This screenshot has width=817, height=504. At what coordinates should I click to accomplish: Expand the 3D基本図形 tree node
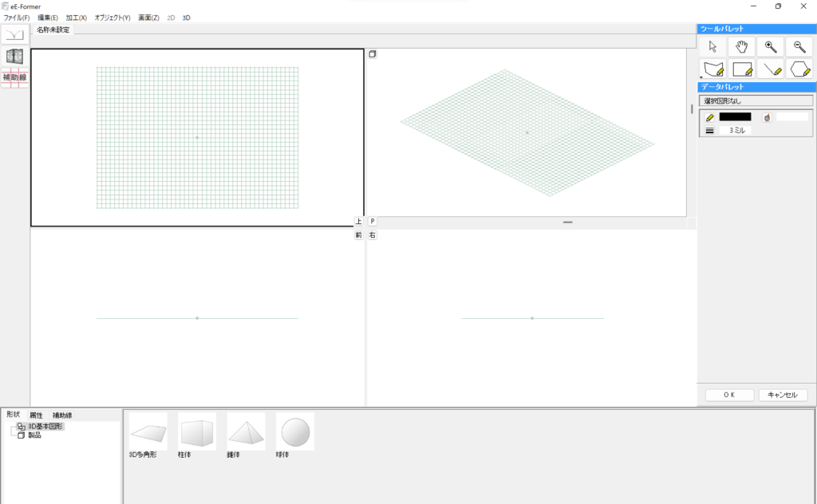pyautogui.click(x=11, y=427)
